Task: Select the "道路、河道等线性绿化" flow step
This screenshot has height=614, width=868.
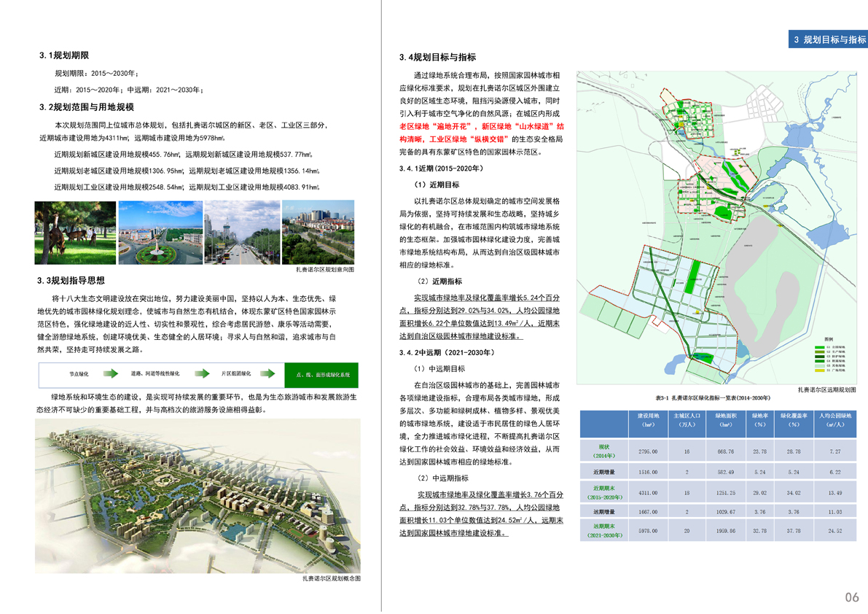Action: pyautogui.click(x=155, y=374)
